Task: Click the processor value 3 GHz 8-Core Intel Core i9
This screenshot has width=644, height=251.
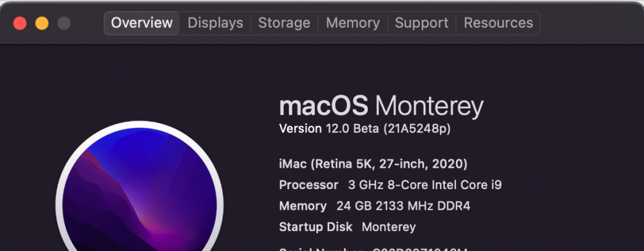Action: [424, 185]
